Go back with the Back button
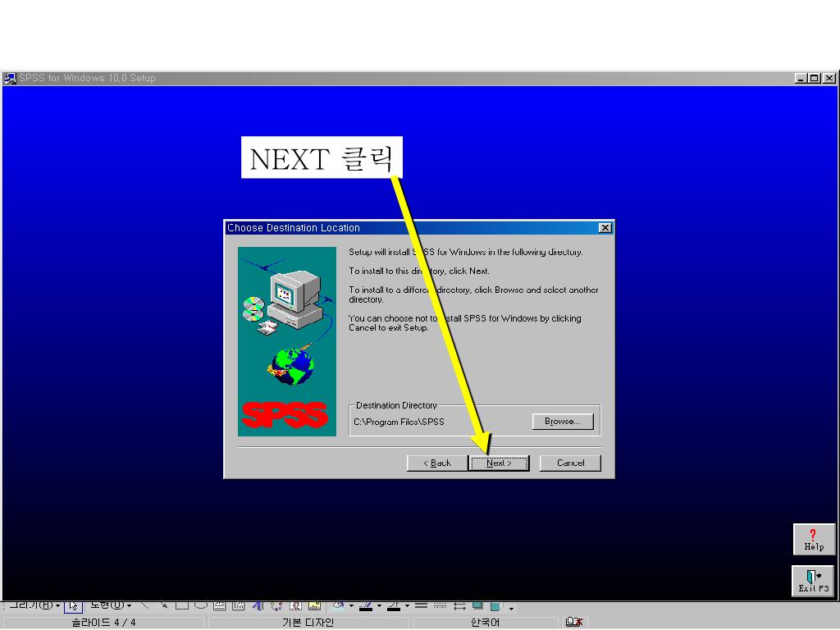The height and width of the screenshot is (630, 840). pyautogui.click(x=437, y=463)
